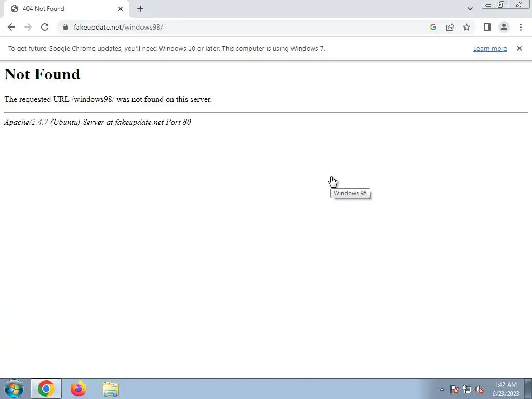Open the Chrome profile menu
The width and height of the screenshot is (532, 399).
pyautogui.click(x=504, y=27)
